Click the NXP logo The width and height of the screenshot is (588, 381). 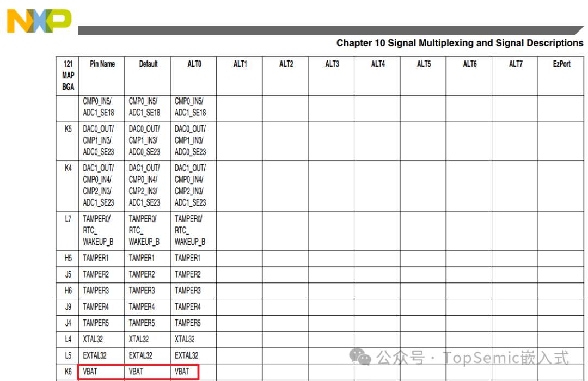[x=39, y=21]
